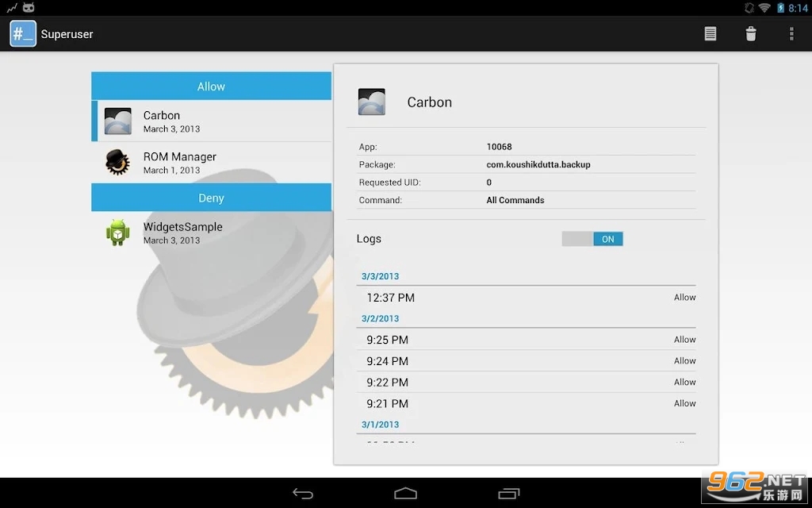Tap the Carbon title in details panel
The height and width of the screenshot is (508, 812).
click(429, 102)
